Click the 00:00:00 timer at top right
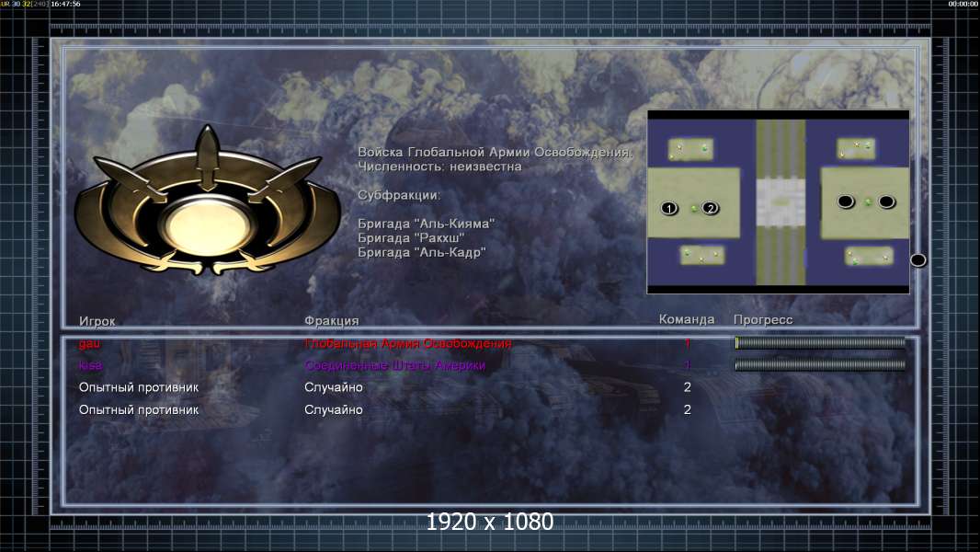Viewport: 980px width, 552px height. point(963,4)
